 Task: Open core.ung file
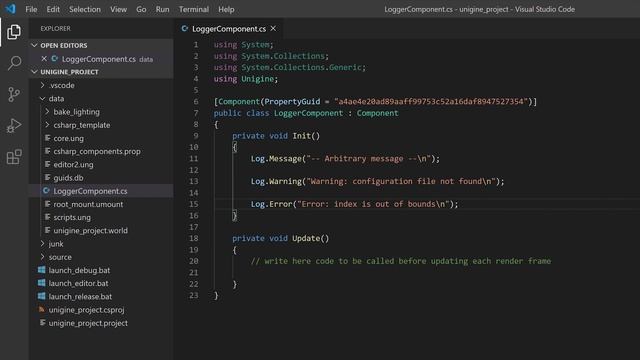click(68, 138)
